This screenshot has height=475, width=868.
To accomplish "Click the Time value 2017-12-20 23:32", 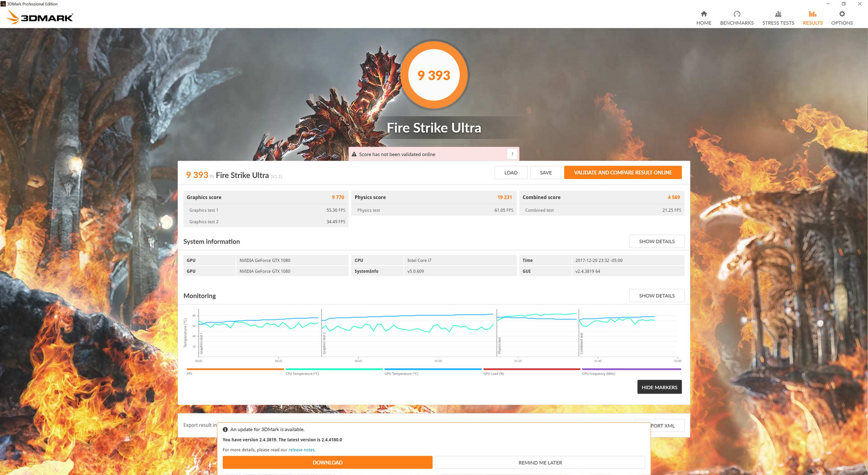I will click(x=599, y=261).
